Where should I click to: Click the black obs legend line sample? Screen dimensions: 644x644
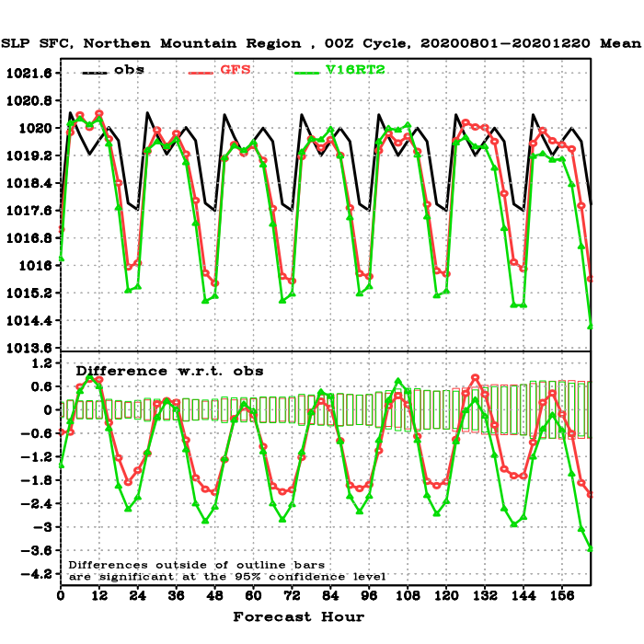95,73
